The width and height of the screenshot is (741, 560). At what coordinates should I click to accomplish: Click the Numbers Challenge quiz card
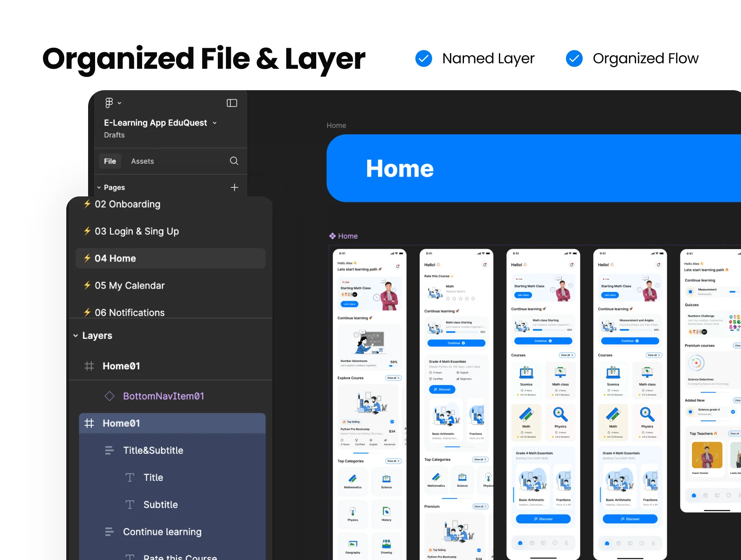point(713,325)
